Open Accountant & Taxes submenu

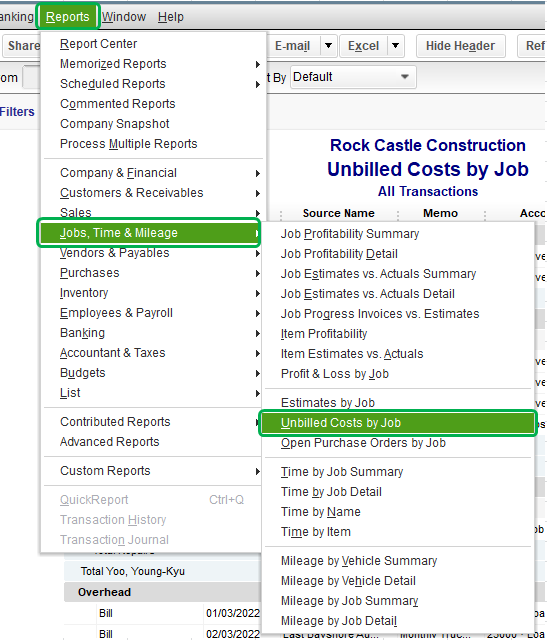(153, 353)
